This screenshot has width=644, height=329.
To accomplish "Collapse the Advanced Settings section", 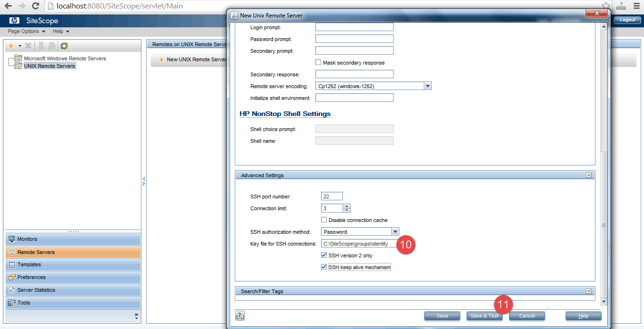I will 588,175.
